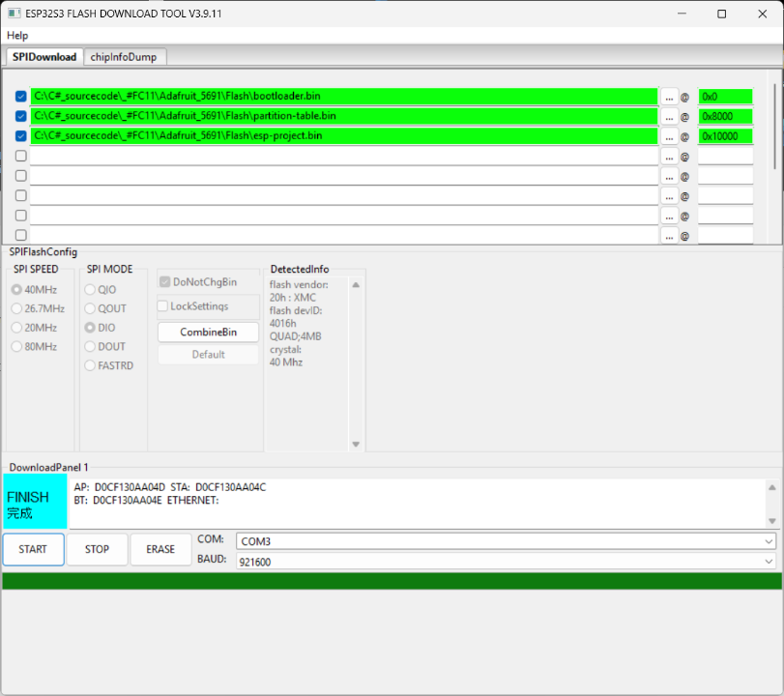Enable the eighth file row checkbox
The width and height of the screenshot is (784, 696).
point(20,235)
